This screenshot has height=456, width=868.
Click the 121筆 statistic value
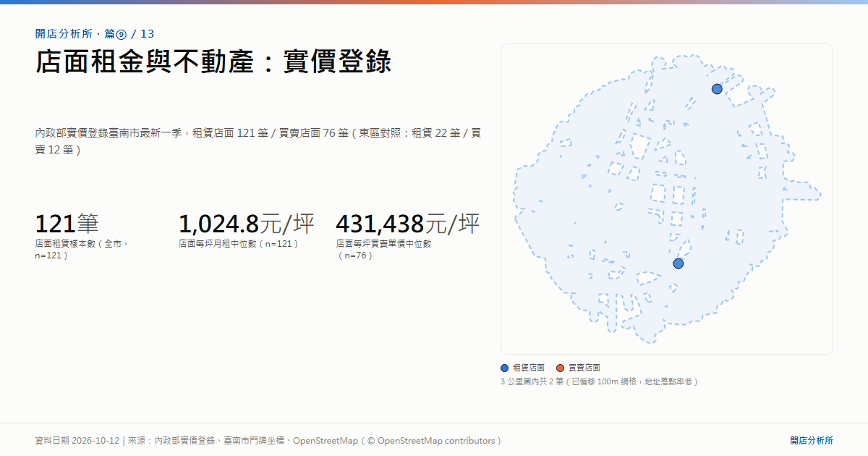click(x=67, y=224)
